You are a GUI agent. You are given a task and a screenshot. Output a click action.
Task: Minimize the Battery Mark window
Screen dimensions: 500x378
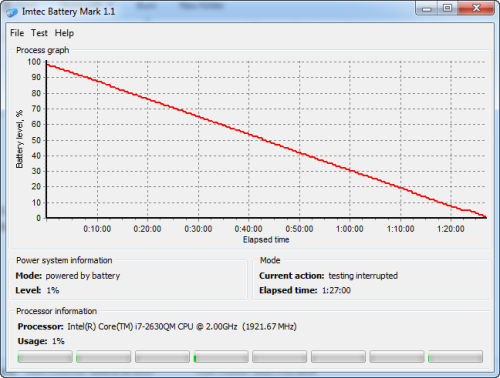coord(427,8)
